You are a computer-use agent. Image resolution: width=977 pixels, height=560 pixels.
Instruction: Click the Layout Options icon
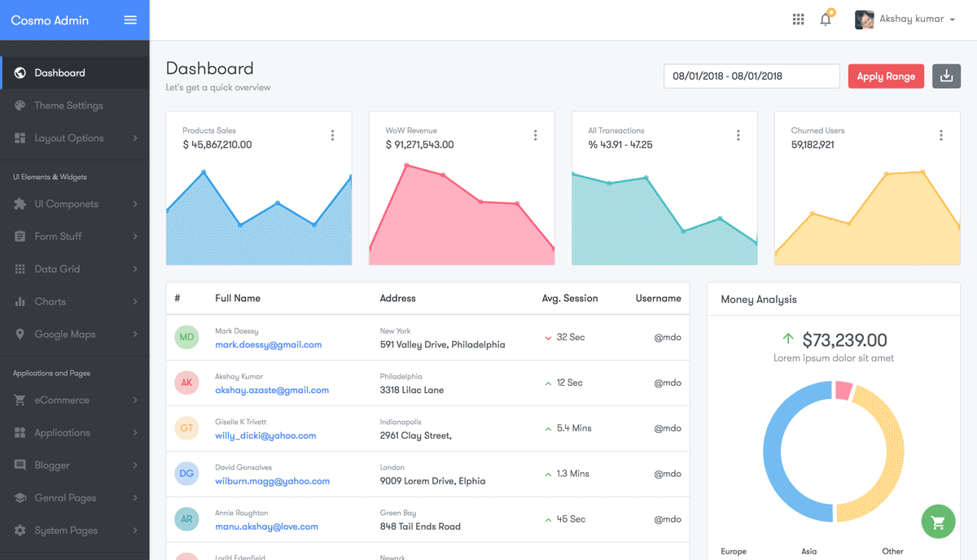coord(20,138)
